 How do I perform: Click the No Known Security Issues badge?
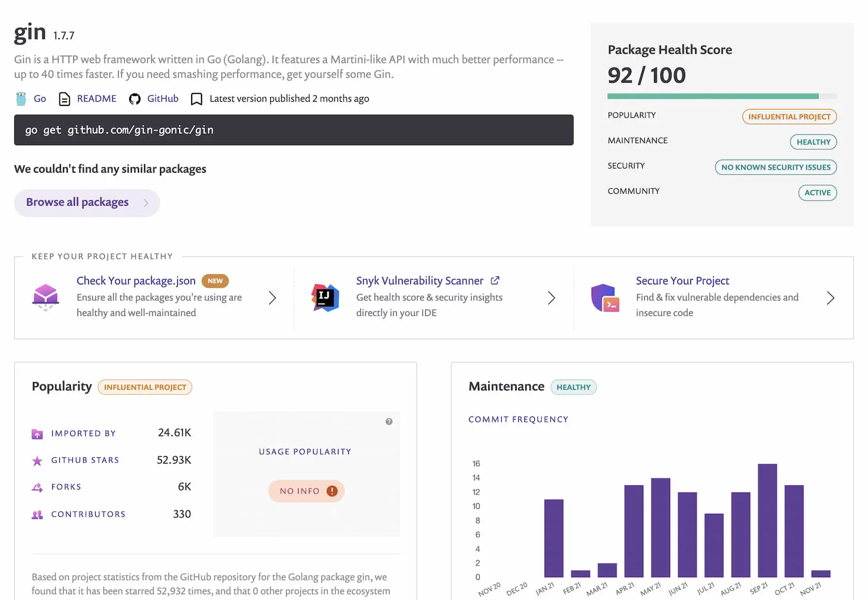click(776, 167)
